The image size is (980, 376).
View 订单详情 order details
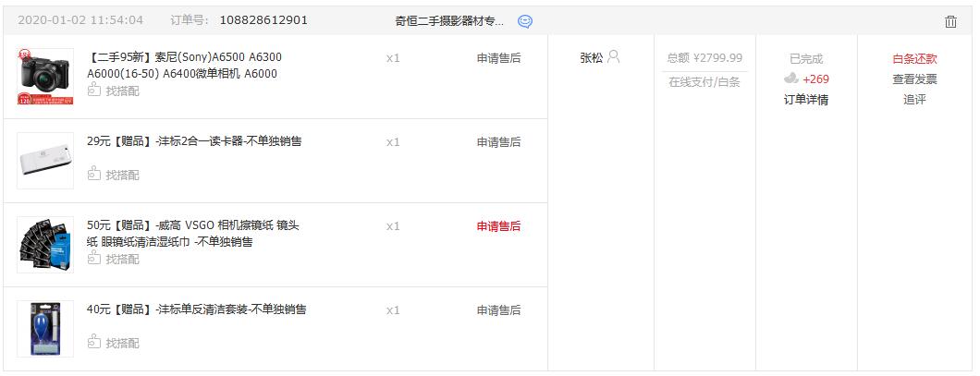tap(805, 100)
